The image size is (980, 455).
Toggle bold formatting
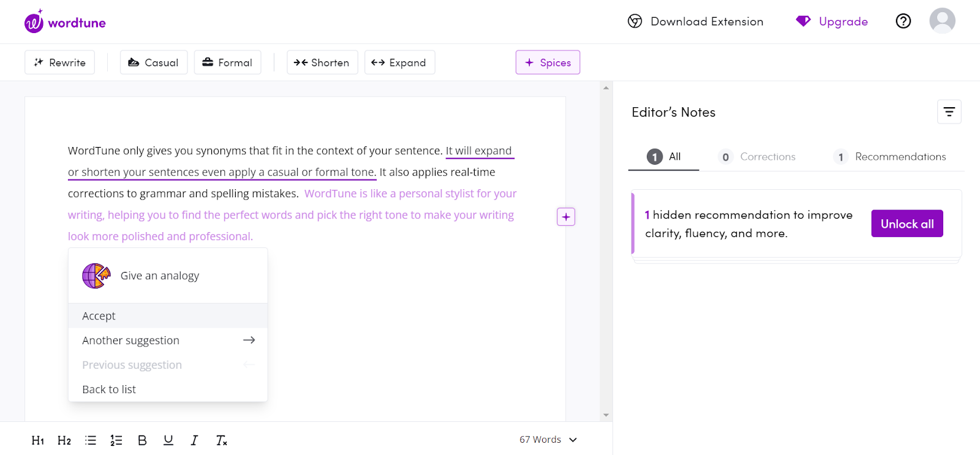coord(142,440)
